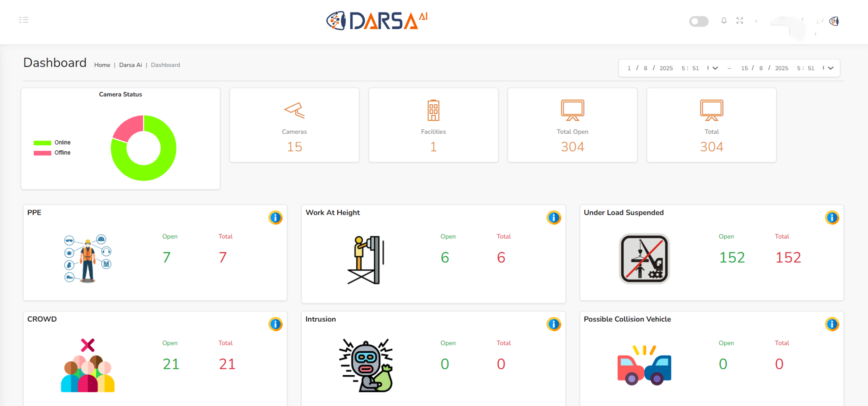This screenshot has width=868, height=406.
Task: Click the DARSA AI logo
Action: point(376,21)
